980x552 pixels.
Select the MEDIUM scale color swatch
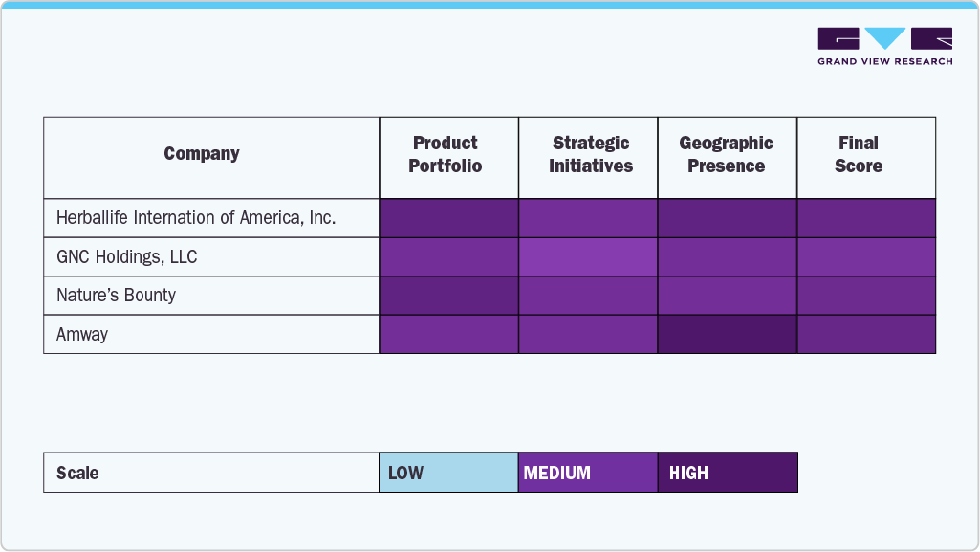pos(588,473)
